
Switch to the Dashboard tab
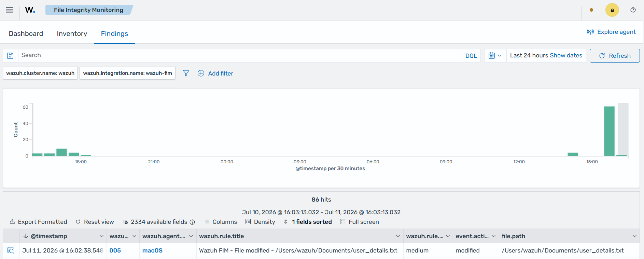[26, 33]
